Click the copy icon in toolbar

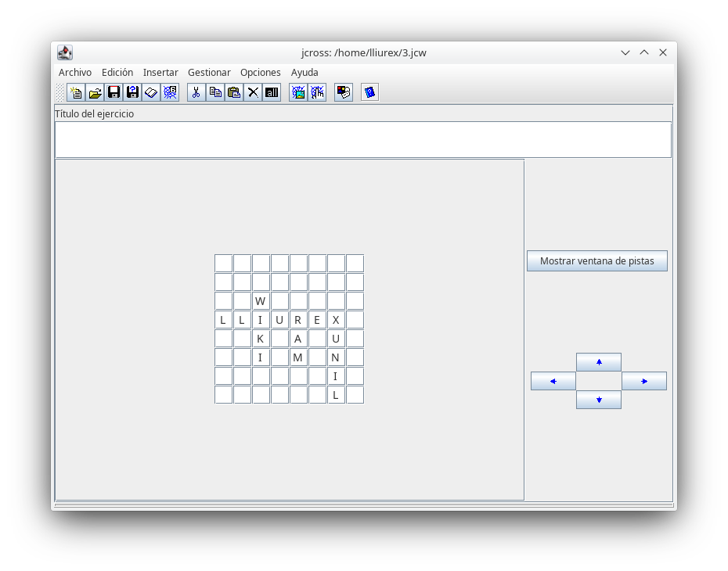pyautogui.click(x=215, y=92)
